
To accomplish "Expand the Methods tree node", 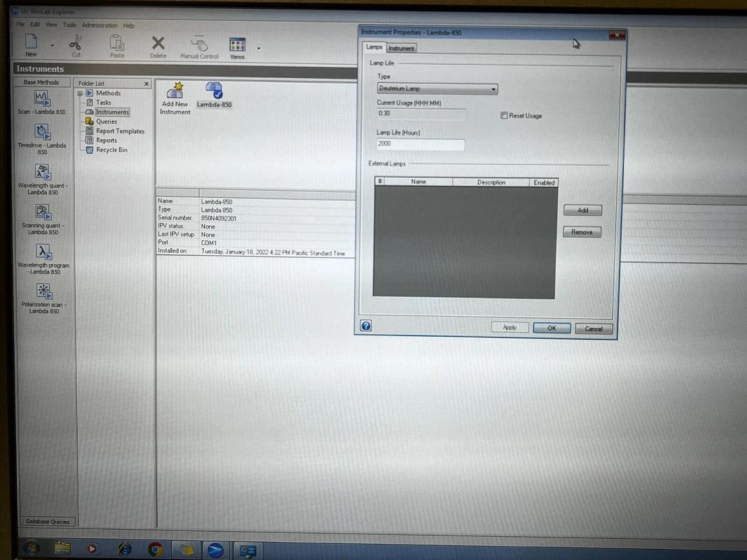I will (80, 93).
